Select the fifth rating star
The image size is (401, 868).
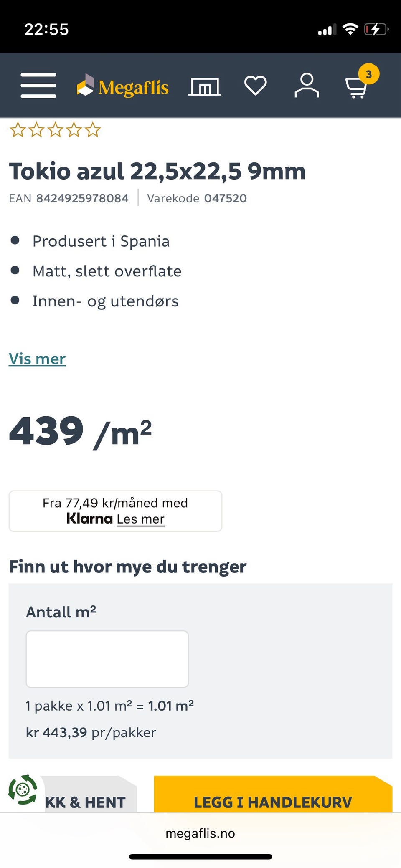pos(93,130)
